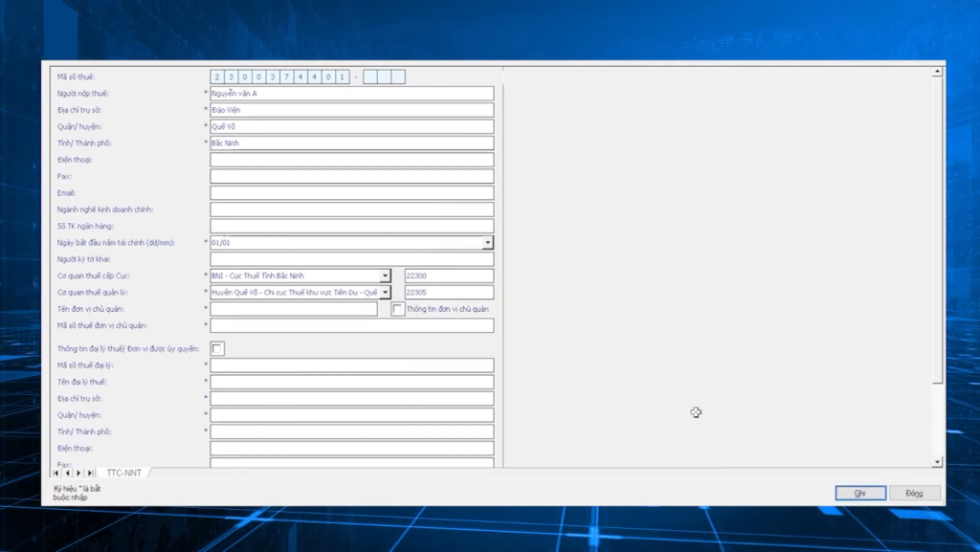Screen dimensions: 980x552
Task: Focus Tên đại lý thuế field
Action: point(352,382)
